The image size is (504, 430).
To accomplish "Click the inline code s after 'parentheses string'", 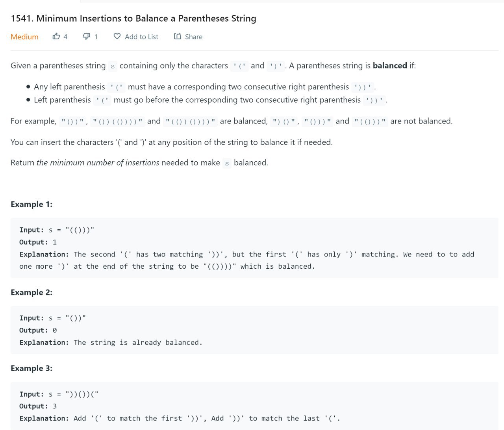I will click(113, 66).
